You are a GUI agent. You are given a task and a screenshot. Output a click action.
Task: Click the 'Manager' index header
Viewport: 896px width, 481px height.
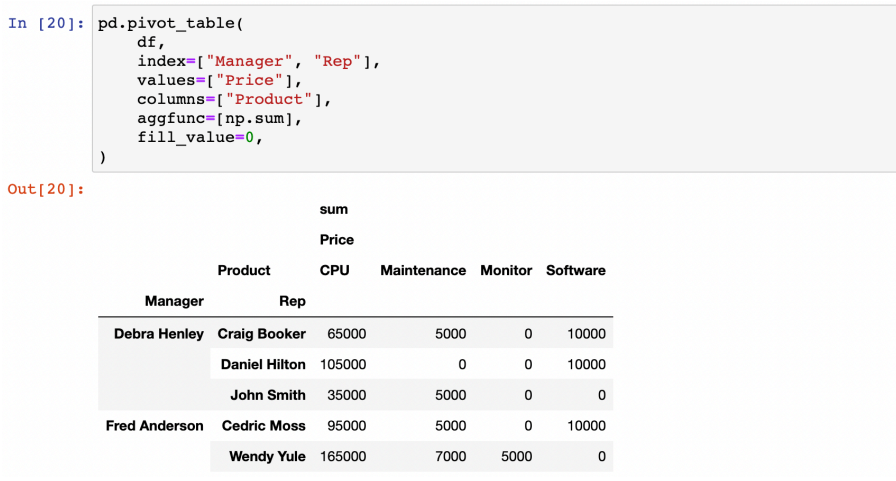point(174,302)
